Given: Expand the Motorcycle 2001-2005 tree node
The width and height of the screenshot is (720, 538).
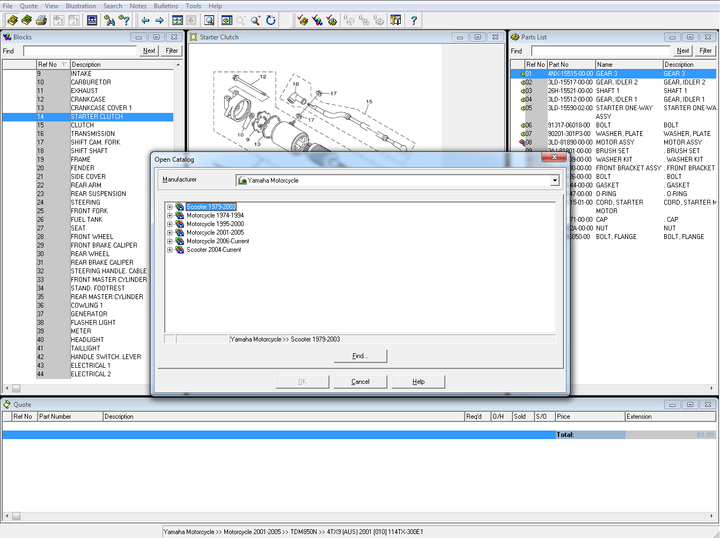Looking at the screenshot, I should (x=170, y=233).
